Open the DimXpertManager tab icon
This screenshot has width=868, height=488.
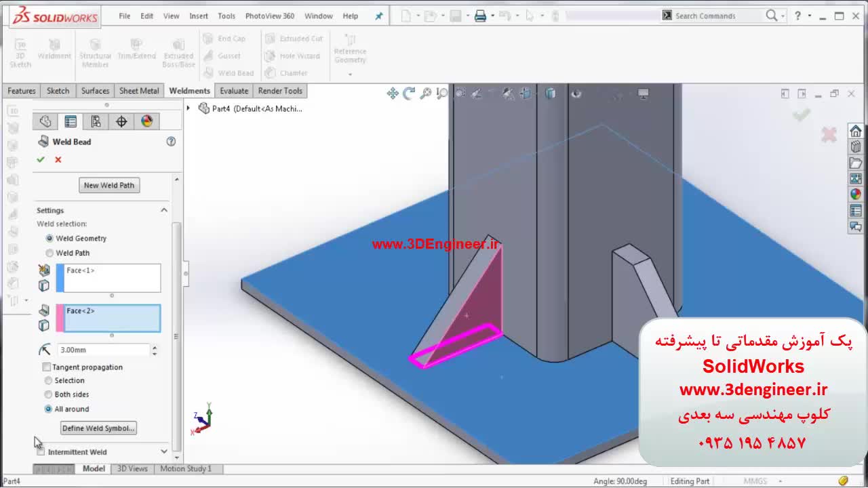tap(121, 121)
